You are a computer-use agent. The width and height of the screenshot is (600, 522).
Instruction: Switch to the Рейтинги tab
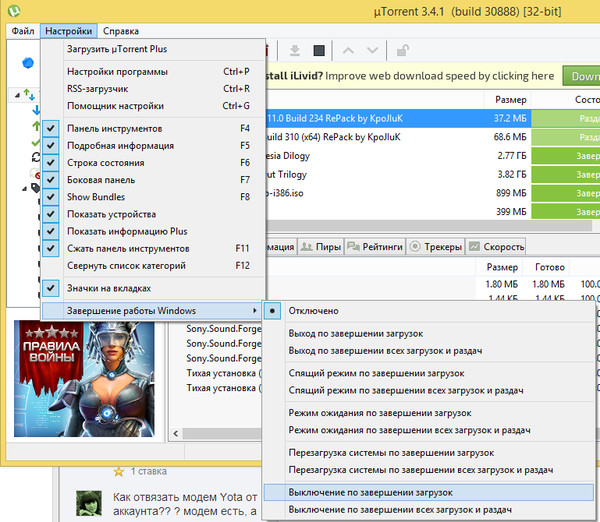pos(375,247)
